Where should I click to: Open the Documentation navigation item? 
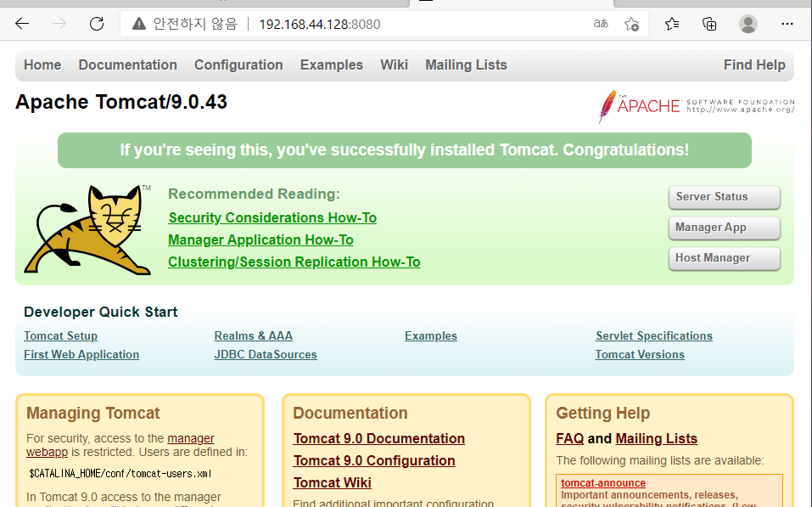pyautogui.click(x=128, y=65)
